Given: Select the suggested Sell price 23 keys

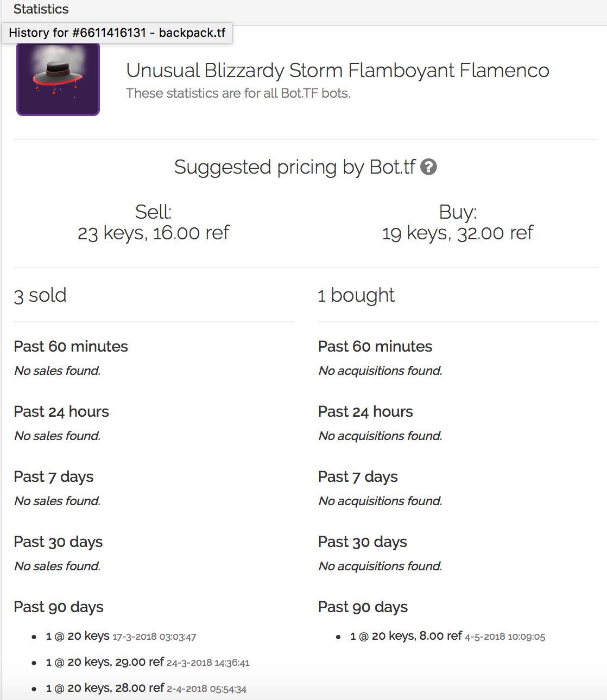Looking at the screenshot, I should [x=154, y=233].
